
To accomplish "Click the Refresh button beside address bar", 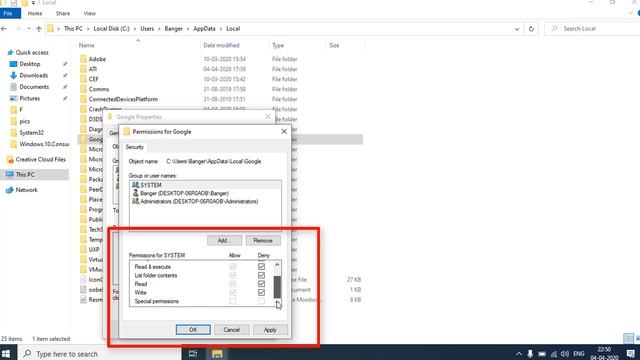I will (531, 29).
